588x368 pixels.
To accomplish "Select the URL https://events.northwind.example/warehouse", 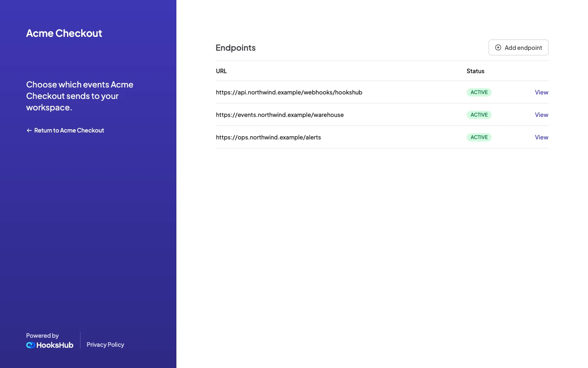I will pyautogui.click(x=280, y=115).
